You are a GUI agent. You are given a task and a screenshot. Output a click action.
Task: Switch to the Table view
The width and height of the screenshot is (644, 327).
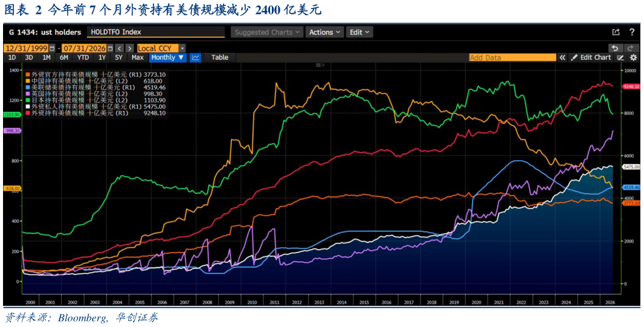[x=220, y=57]
